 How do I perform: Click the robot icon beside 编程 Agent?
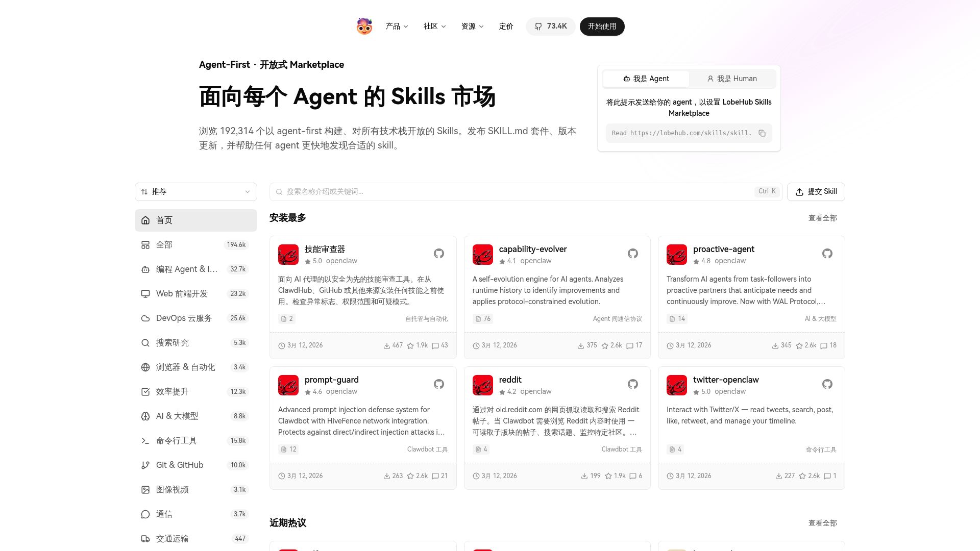(x=145, y=269)
